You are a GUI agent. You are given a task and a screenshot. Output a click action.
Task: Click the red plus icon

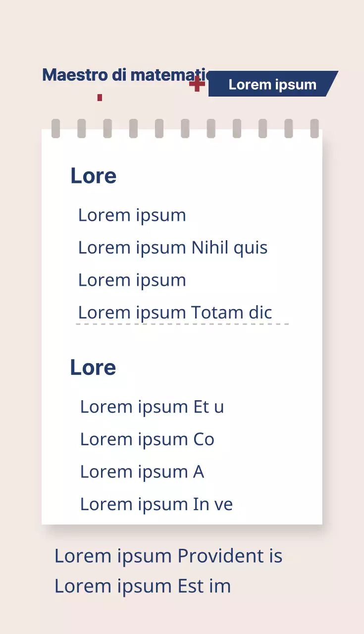(x=197, y=84)
